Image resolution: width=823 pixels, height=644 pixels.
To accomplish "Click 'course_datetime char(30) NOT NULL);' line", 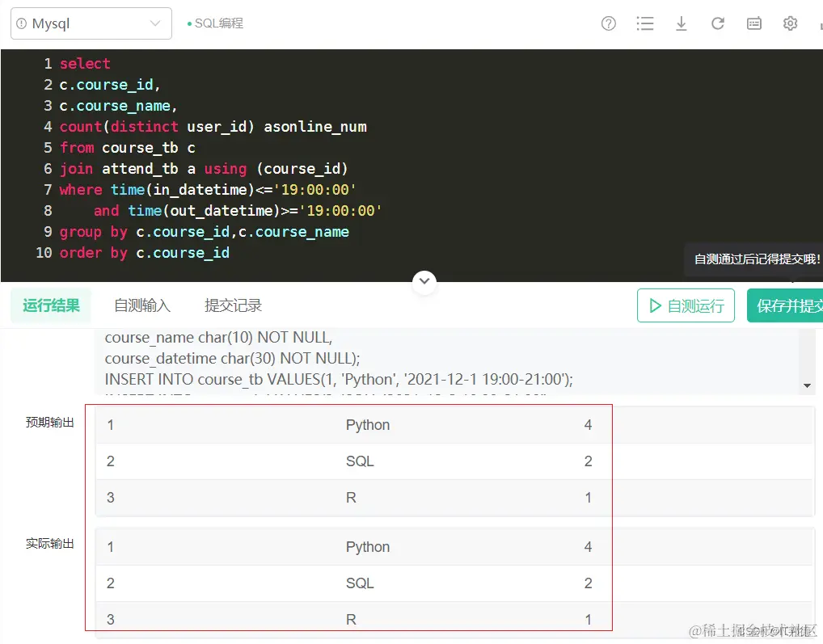I will pos(232,358).
